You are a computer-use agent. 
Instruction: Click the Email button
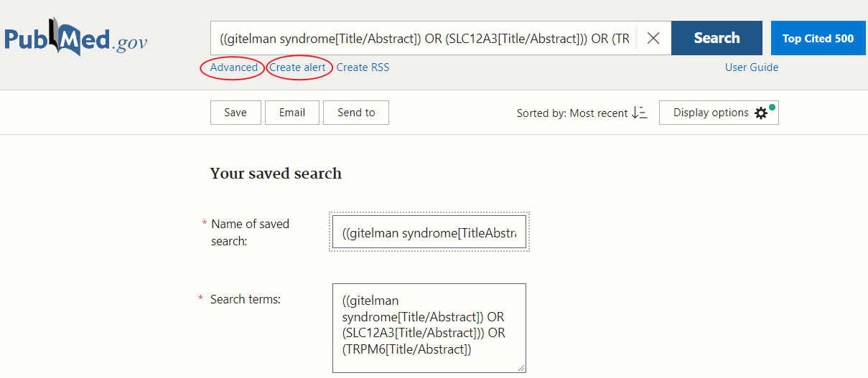coord(291,113)
